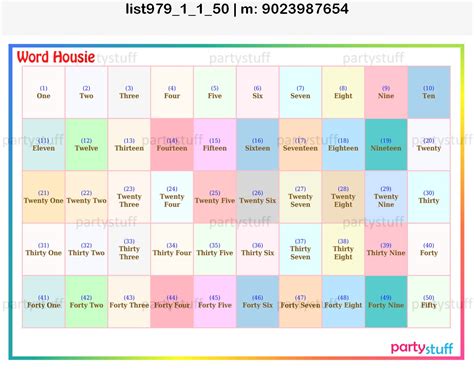Click the Thirteen cell
This screenshot has height=370, width=474.
click(x=129, y=145)
